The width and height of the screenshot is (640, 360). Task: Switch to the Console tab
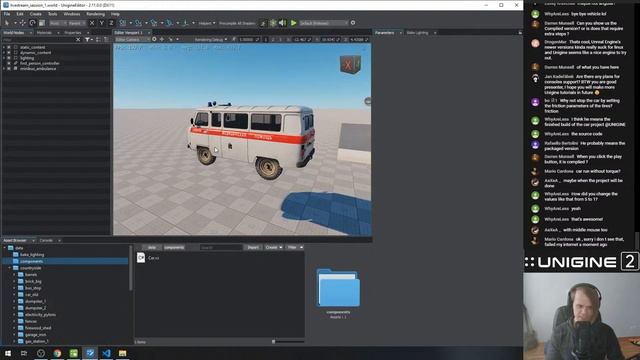[x=46, y=240]
